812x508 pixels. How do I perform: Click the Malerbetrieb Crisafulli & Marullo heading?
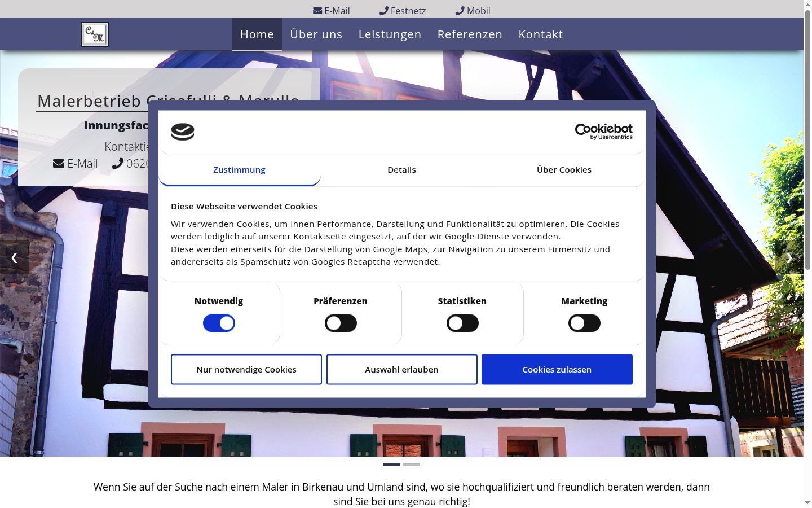pyautogui.click(x=168, y=101)
